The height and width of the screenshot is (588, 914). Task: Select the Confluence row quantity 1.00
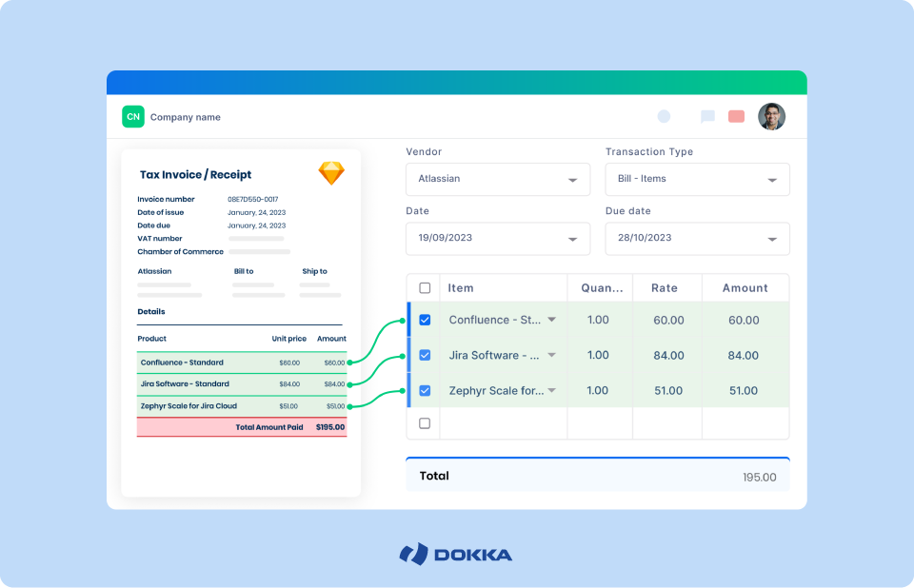(598, 320)
